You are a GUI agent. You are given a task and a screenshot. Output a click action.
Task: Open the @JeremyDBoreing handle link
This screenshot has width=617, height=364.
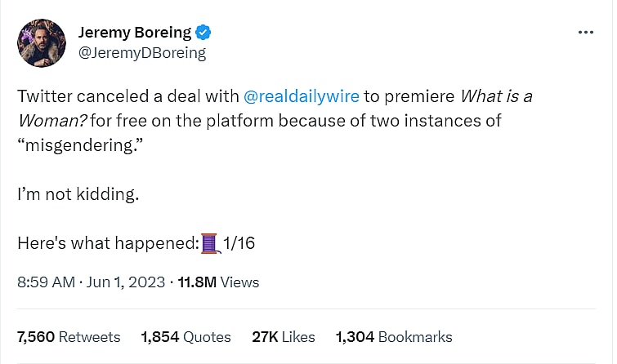pyautogui.click(x=141, y=53)
